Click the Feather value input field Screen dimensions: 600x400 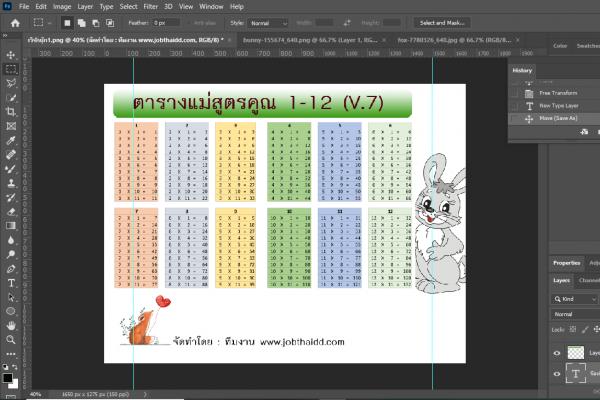[x=165, y=23]
